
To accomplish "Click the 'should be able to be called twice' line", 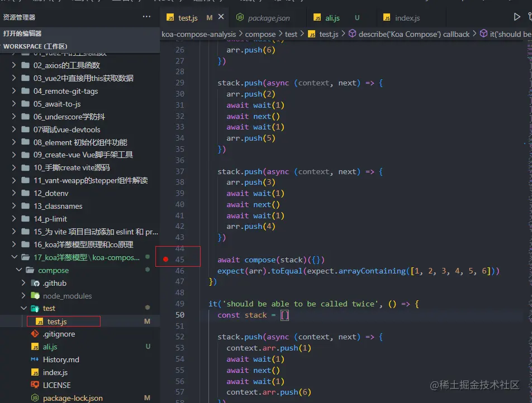I will 314,304.
